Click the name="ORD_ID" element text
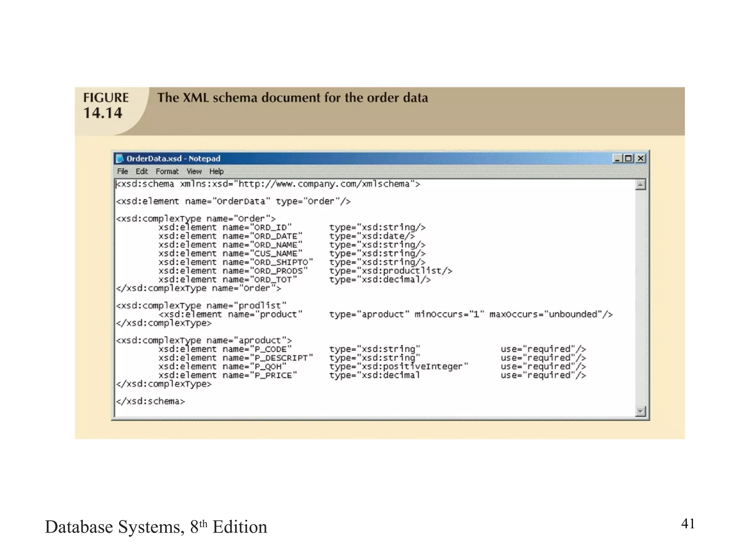The height and width of the screenshot is (560, 747). 257,227
